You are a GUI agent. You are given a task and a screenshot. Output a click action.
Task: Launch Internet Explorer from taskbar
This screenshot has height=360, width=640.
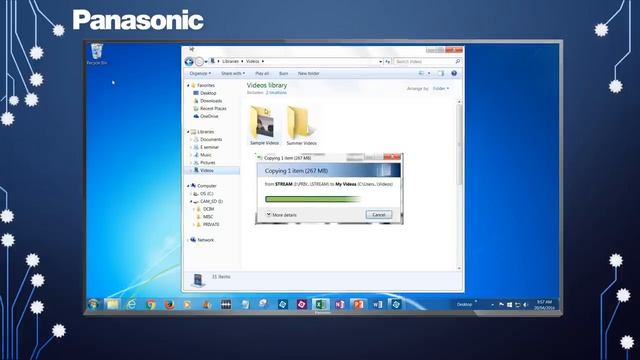(x=131, y=304)
